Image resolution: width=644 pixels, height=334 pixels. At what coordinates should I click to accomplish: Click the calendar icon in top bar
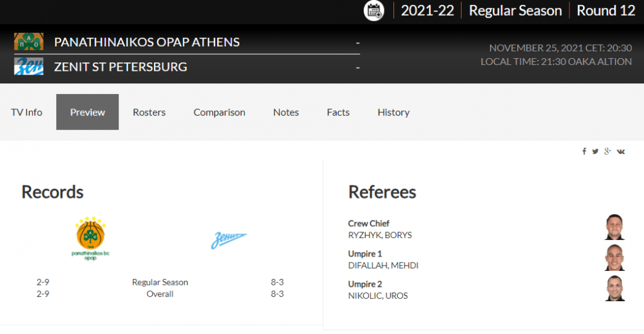point(374,11)
